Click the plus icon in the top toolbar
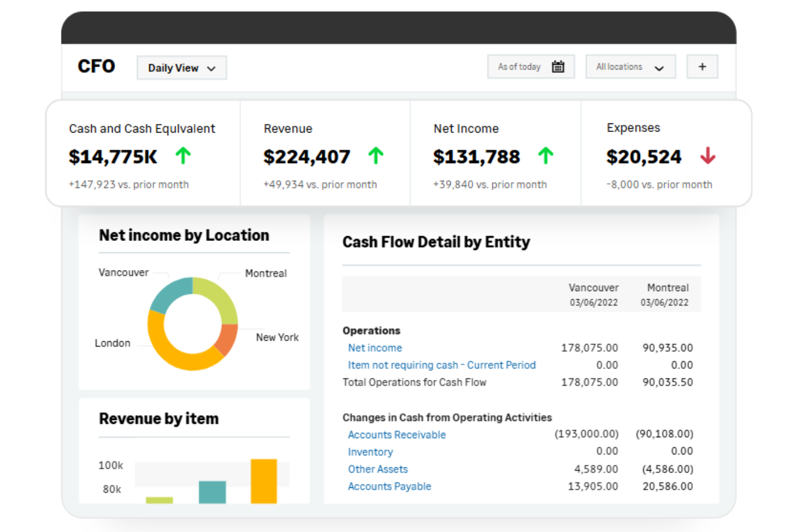This screenshot has height=532, width=798. (702, 66)
